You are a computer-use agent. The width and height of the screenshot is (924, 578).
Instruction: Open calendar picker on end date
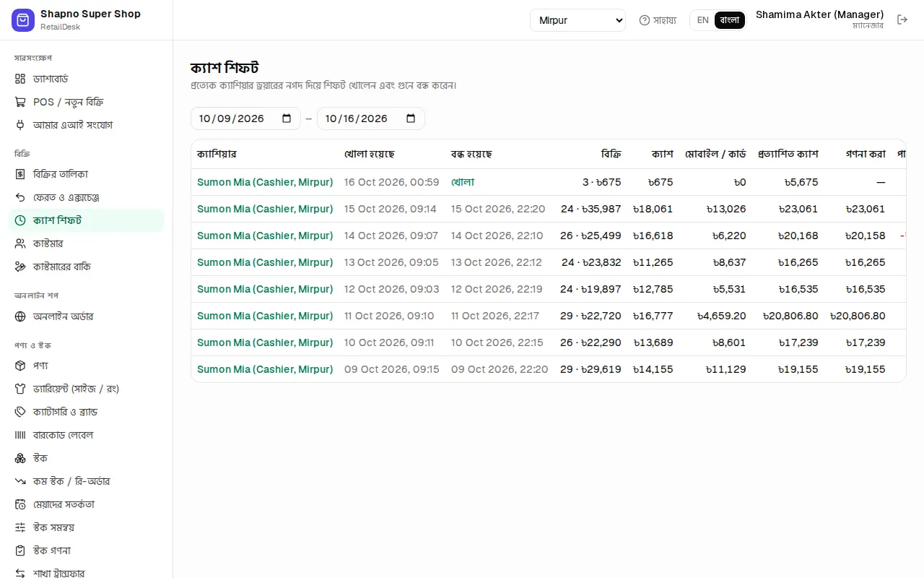click(411, 118)
